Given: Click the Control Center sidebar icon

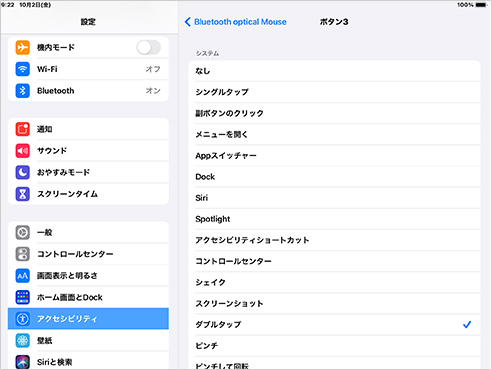Looking at the screenshot, I should (x=23, y=254).
